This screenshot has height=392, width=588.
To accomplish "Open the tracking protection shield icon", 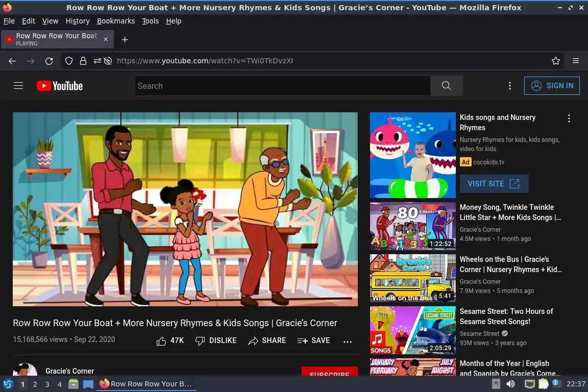I will tap(68, 61).
